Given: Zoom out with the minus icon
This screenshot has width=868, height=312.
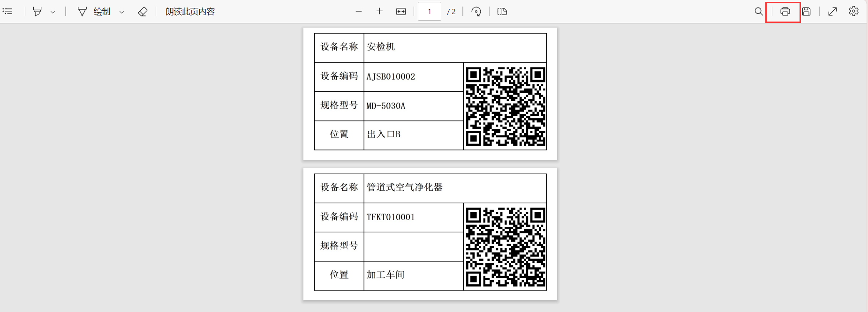Looking at the screenshot, I should click(359, 11).
